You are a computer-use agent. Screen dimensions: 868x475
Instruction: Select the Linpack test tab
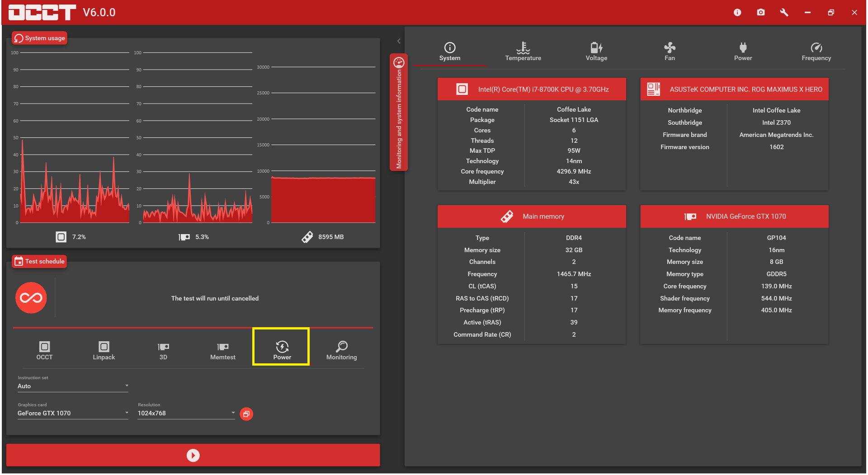click(104, 351)
